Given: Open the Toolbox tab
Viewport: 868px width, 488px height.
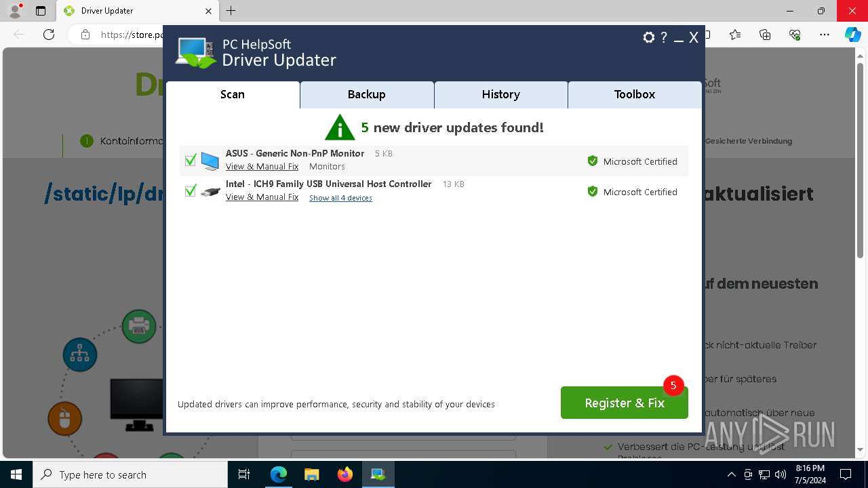Looking at the screenshot, I should pyautogui.click(x=635, y=95).
